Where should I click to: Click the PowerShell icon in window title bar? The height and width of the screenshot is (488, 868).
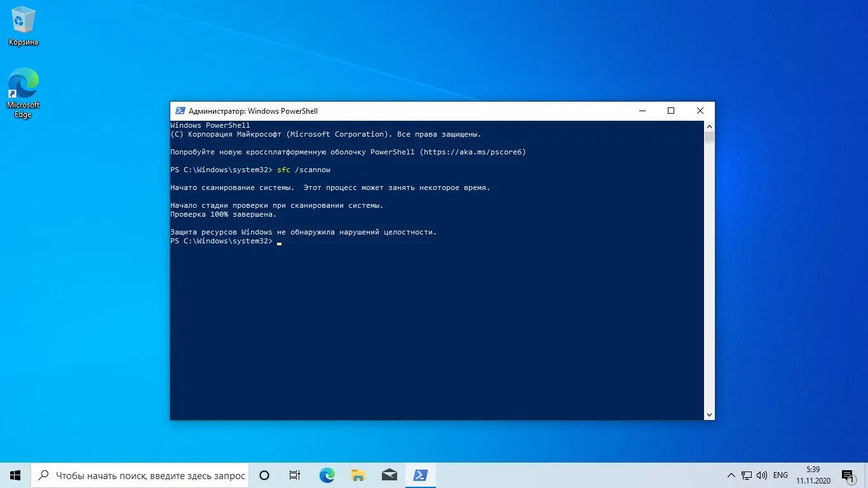(x=180, y=111)
